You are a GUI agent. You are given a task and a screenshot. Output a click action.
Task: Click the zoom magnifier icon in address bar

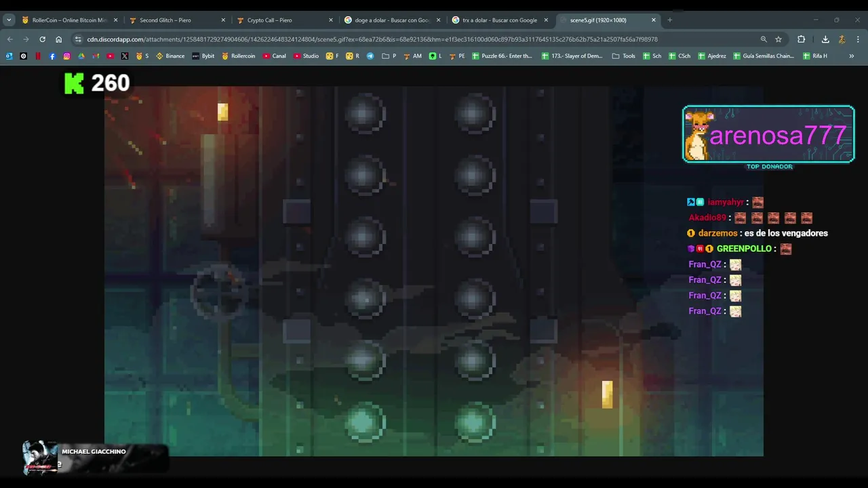(x=764, y=39)
